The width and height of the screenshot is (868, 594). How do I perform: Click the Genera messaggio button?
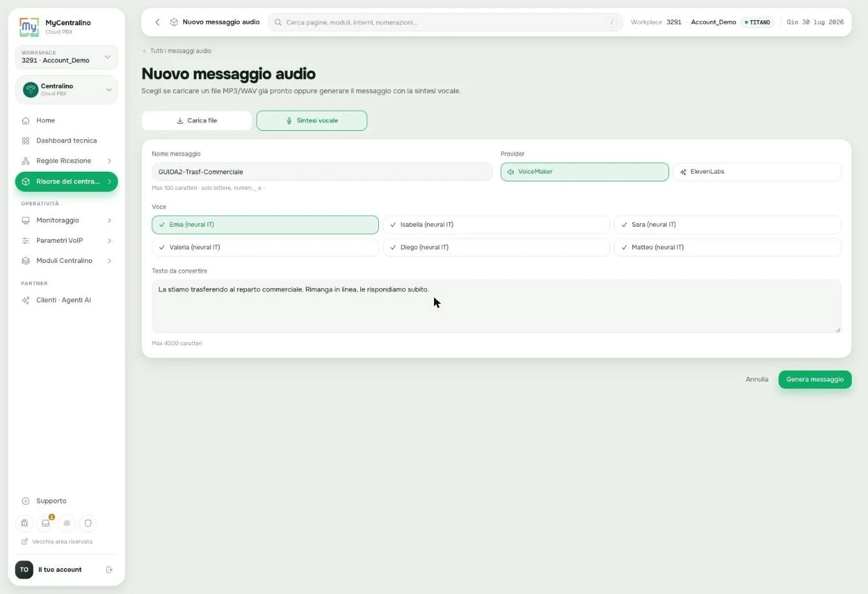click(x=815, y=380)
